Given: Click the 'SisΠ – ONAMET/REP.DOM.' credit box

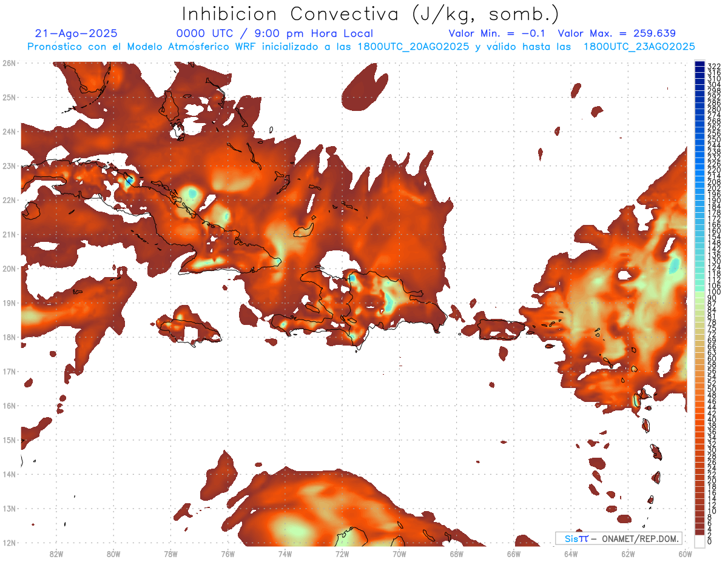Looking at the screenshot, I should coord(619,538).
